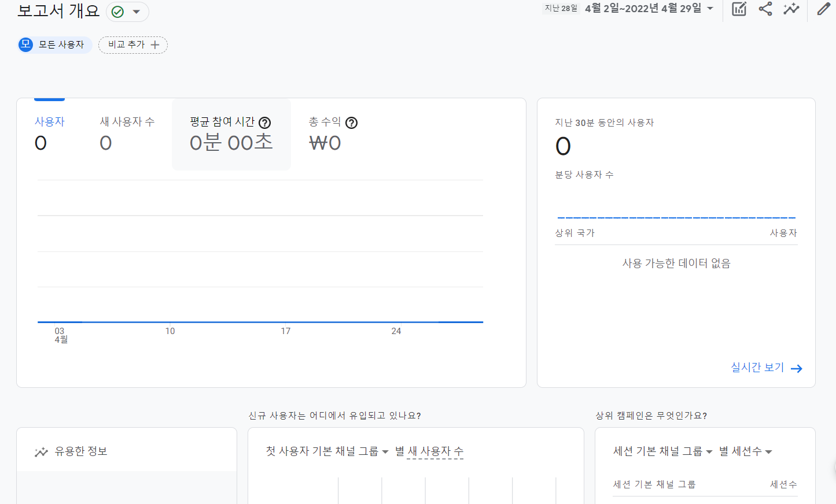Select the 사용자 metric tab
This screenshot has width=836, height=504.
tap(49, 134)
